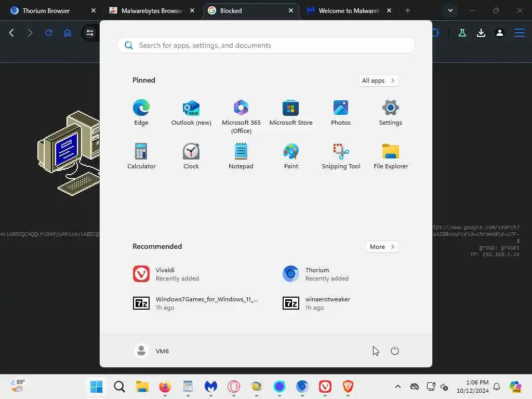The image size is (532, 399).
Task: Open File Explorer in taskbar
Action: point(142,387)
